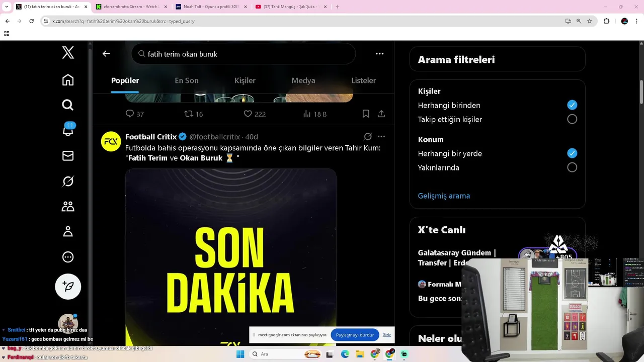Open Task View on taskbar
Image resolution: width=644 pixels, height=362 pixels.
329,354
